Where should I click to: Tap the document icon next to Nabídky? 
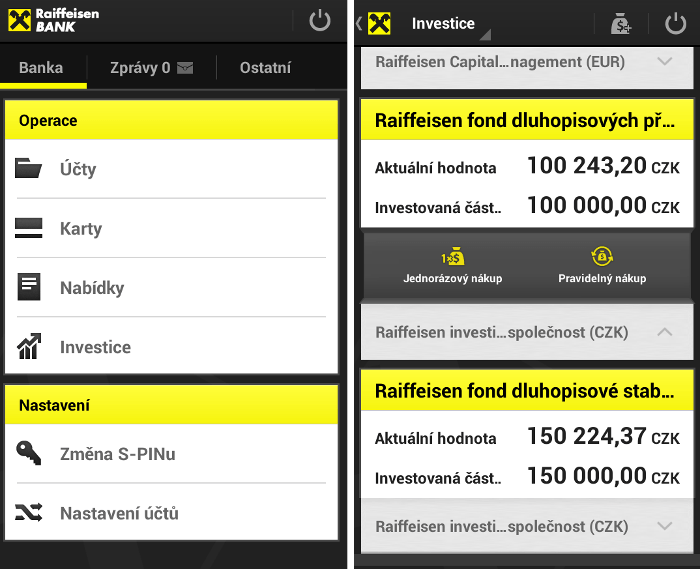click(29, 287)
